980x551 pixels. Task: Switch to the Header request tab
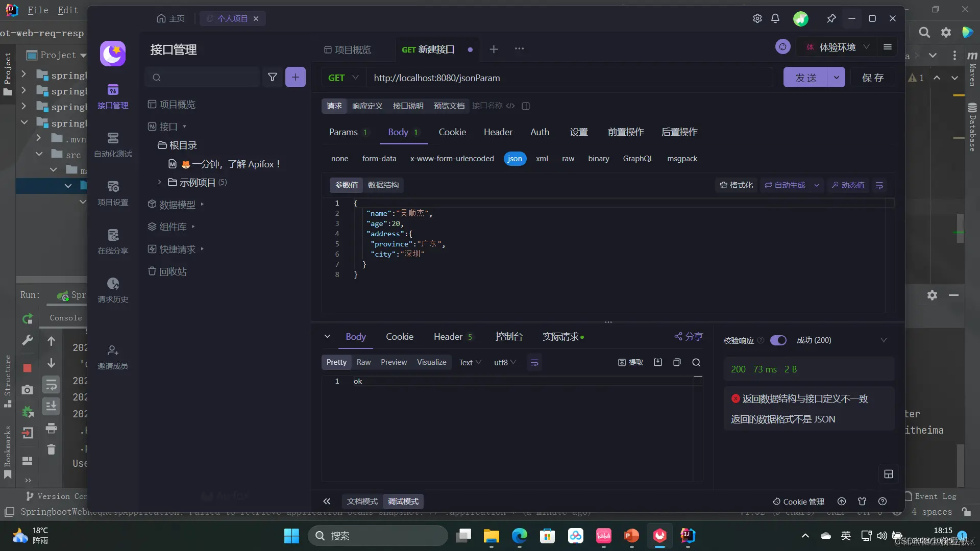click(x=498, y=132)
